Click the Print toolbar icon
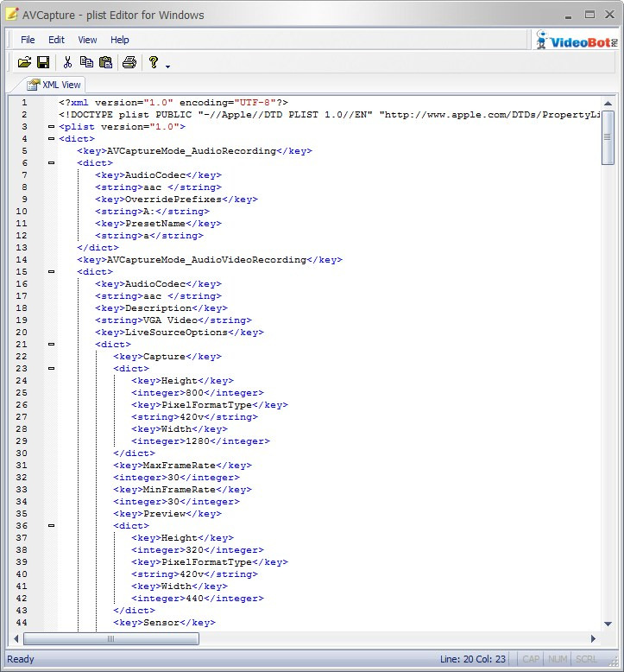 129,62
